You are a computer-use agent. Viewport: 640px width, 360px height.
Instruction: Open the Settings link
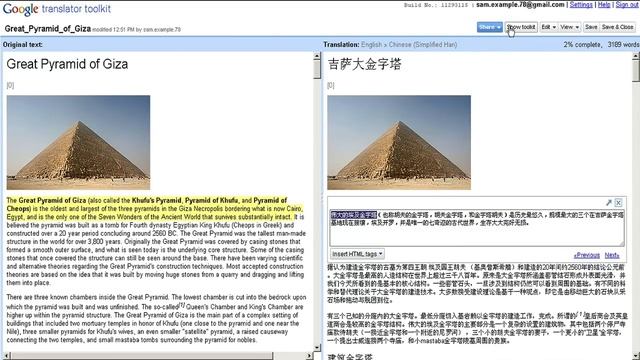pos(581,5)
